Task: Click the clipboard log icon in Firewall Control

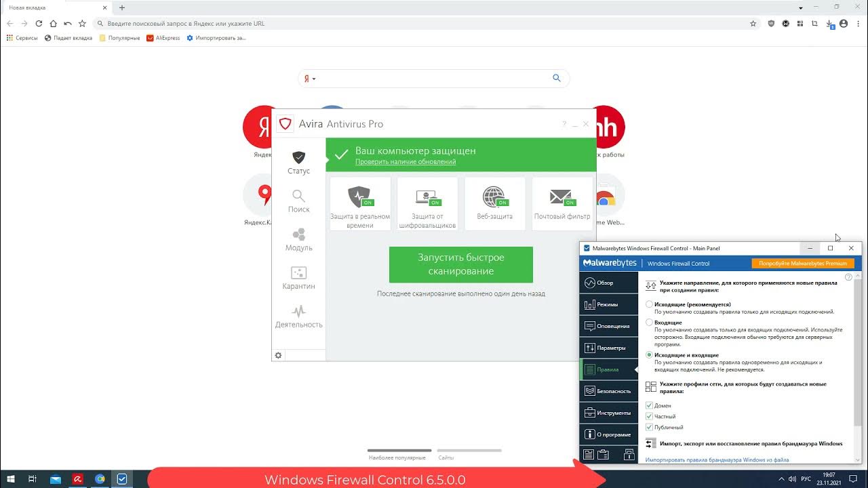Action: 603,455
